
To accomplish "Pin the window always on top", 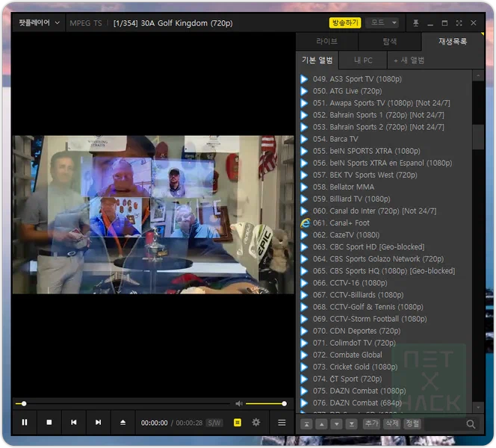I will point(415,22).
